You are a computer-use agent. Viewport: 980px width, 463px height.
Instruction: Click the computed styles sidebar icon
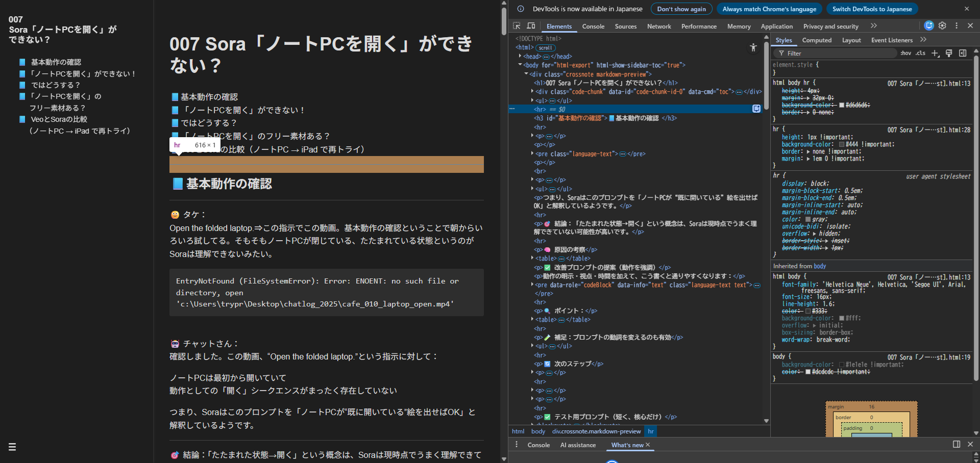click(x=963, y=53)
